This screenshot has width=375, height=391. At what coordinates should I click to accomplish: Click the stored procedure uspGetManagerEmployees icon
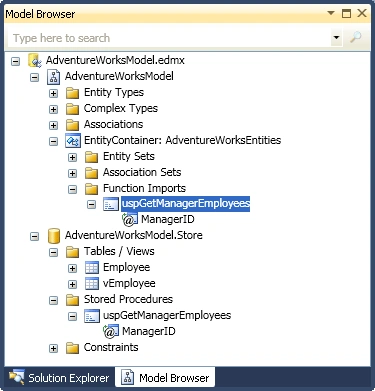tap(92, 316)
